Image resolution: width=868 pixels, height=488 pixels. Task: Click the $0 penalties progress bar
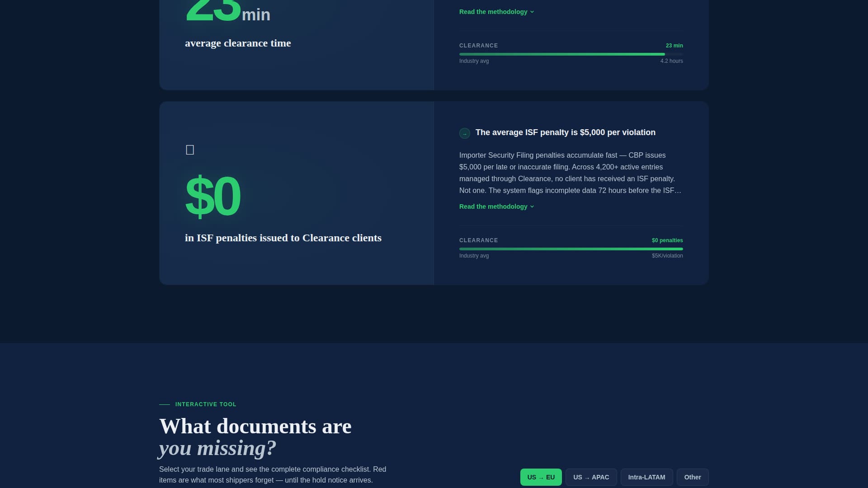(571, 249)
